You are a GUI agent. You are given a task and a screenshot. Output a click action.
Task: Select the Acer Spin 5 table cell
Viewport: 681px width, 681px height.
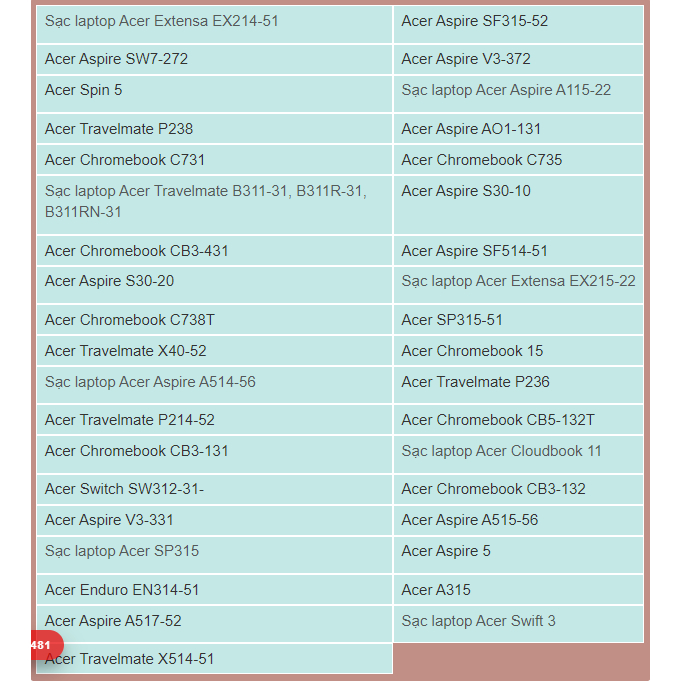(x=84, y=90)
